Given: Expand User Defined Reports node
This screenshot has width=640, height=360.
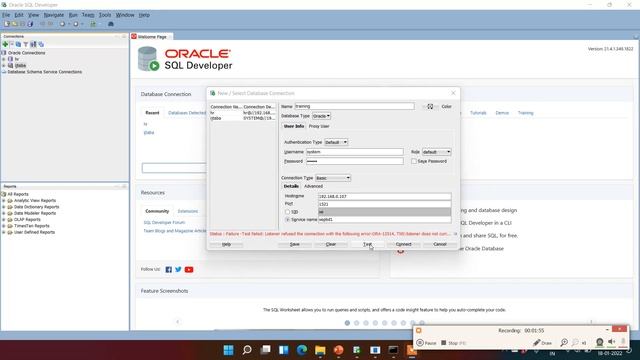Looking at the screenshot, I should click(4, 232).
